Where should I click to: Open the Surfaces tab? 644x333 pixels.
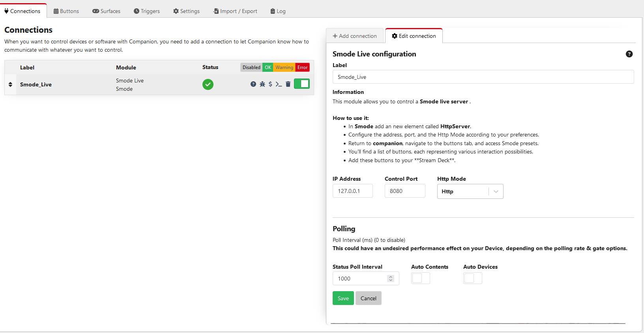pos(107,11)
